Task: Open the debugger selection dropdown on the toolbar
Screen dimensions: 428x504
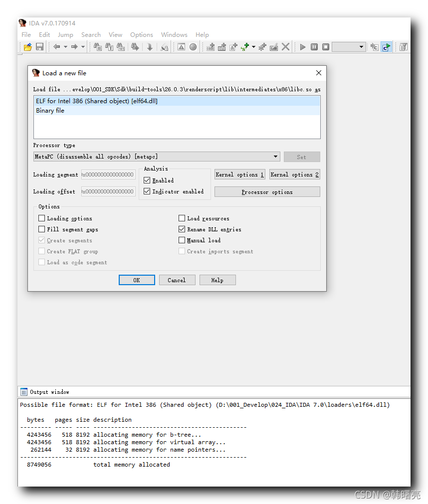Action: (x=362, y=46)
